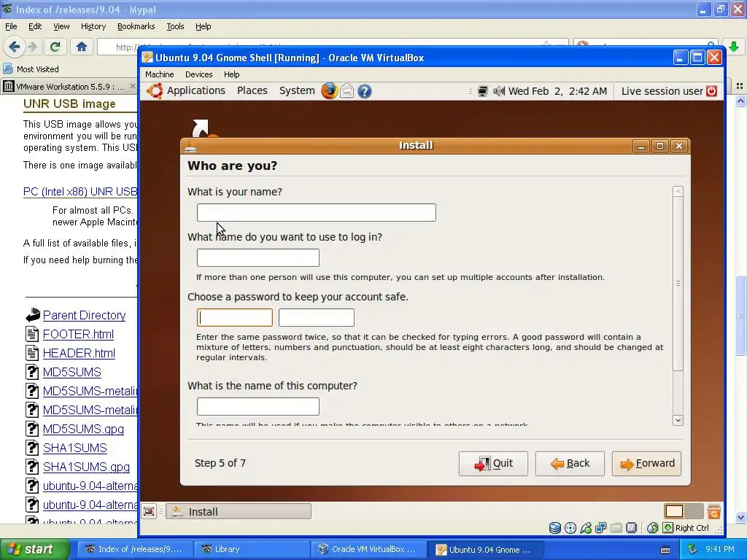
Task: Click the Back arrow in Mypal browser
Action: coord(15,47)
